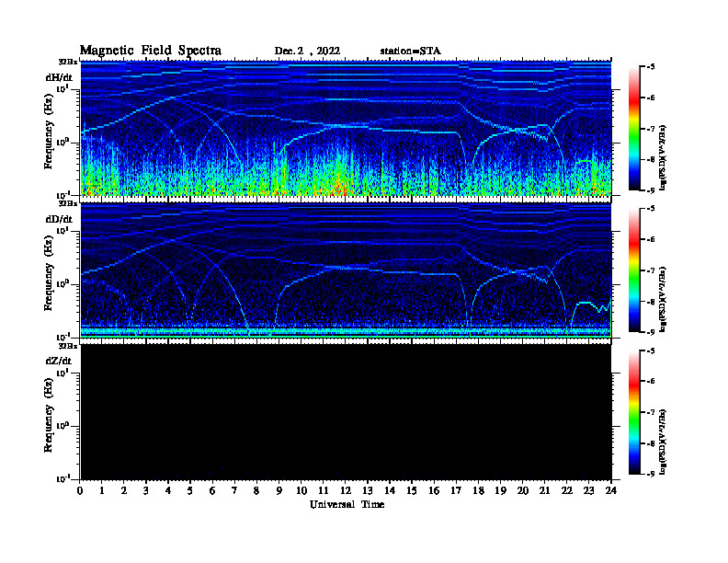This screenshot has height=563, width=728.
Task: Click hour tick label '19' on the time axis
Action: (500, 491)
